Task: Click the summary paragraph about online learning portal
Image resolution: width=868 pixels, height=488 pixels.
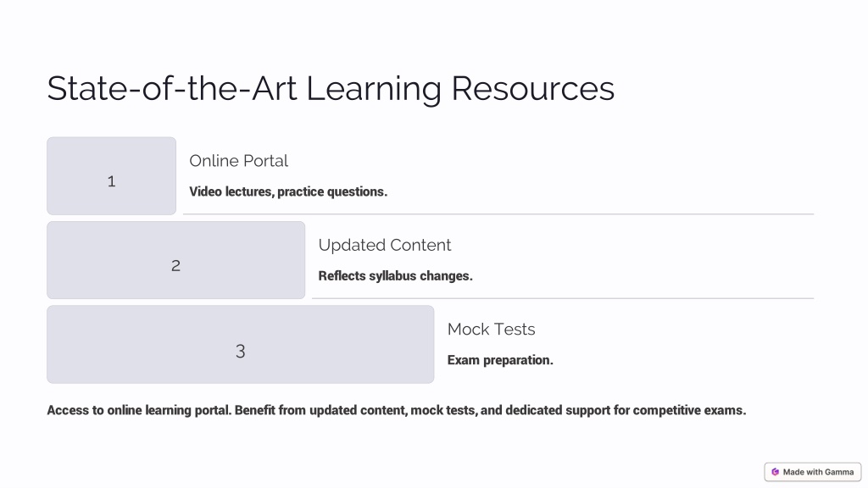Action: tap(397, 411)
